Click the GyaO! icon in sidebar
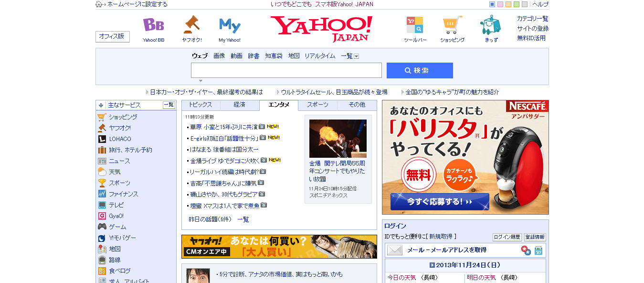 coord(102,216)
